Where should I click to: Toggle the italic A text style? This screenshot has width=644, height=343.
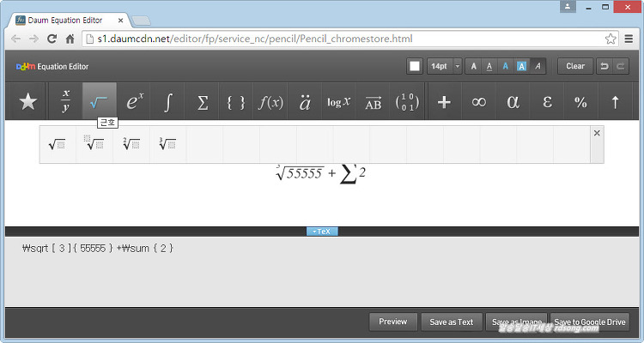coord(538,66)
